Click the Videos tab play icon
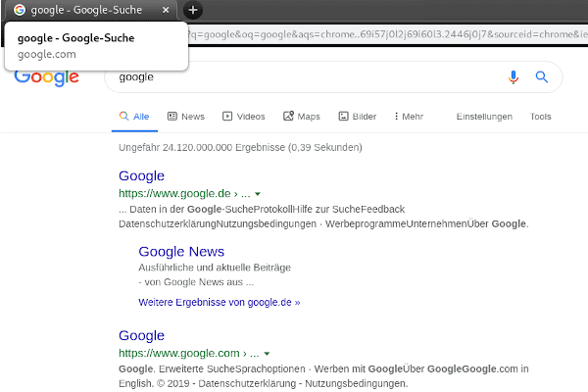 pos(227,117)
